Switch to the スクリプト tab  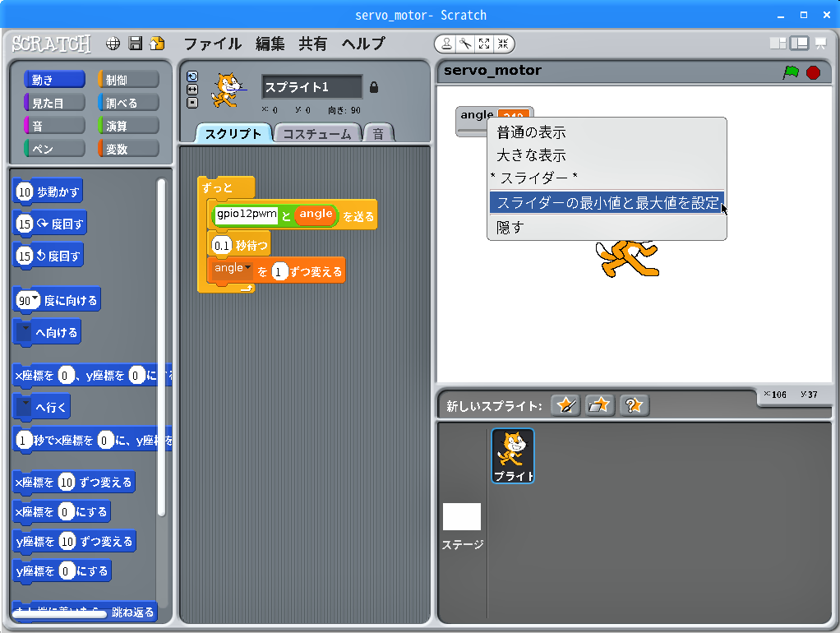tap(233, 133)
